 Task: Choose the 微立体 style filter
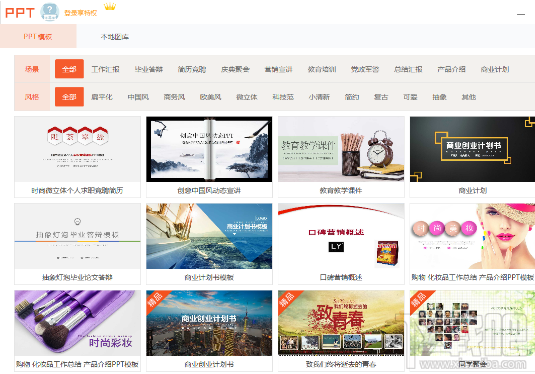247,97
